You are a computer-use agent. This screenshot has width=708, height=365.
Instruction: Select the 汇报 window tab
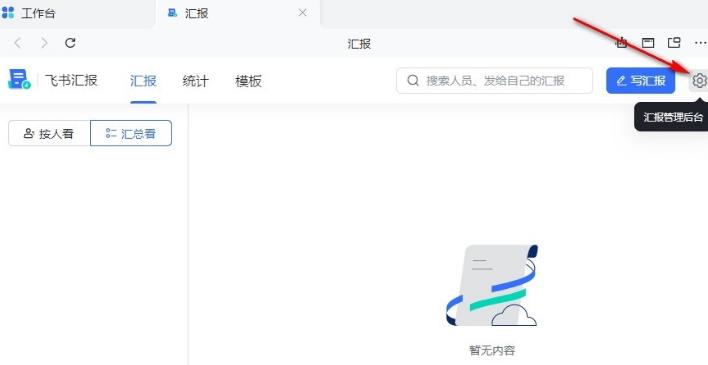point(238,14)
